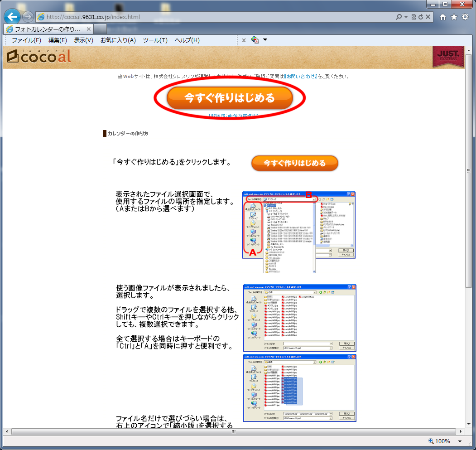Click the browser Back arrow button

[12, 17]
